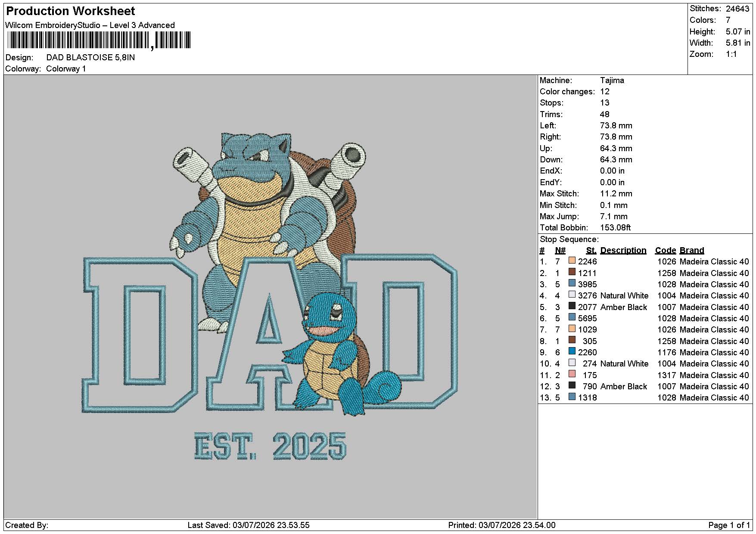Click the swatch in stop row 9
Viewport: 756px width, 534px height.
(x=572, y=351)
